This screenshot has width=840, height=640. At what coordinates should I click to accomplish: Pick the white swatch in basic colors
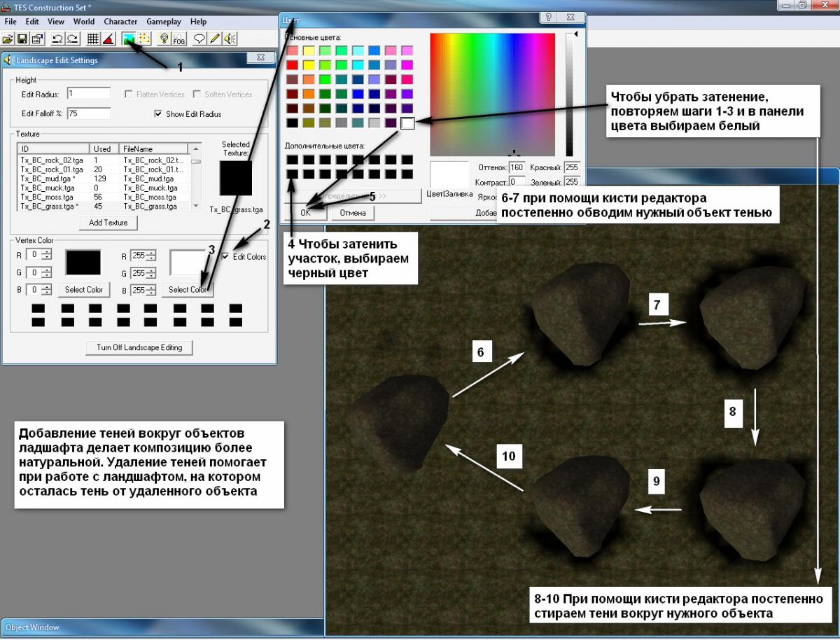point(407,123)
